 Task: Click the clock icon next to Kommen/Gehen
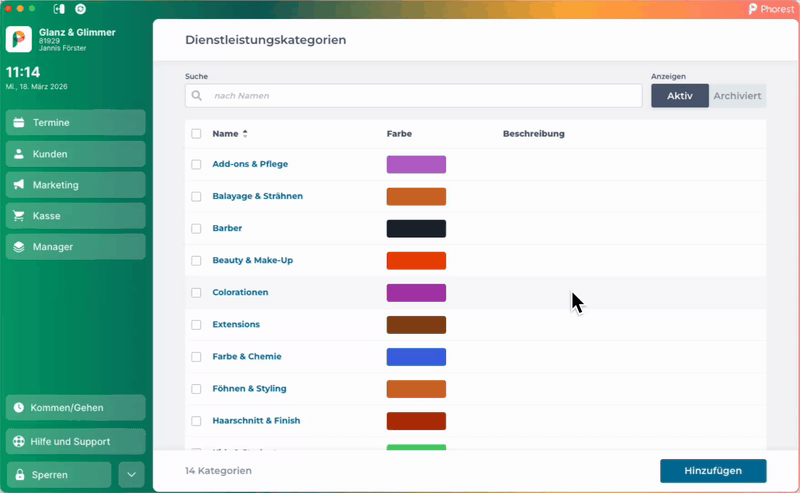pos(19,408)
